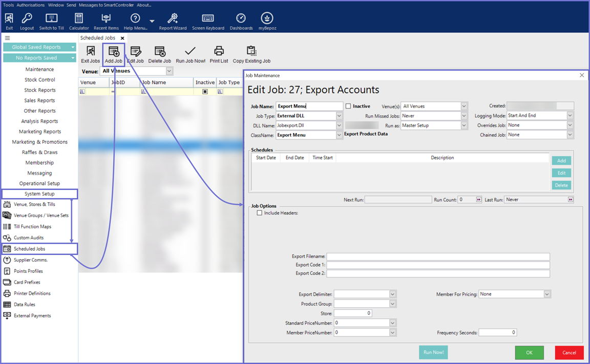Click Delete Job in the toolbar
590x364 pixels.
coord(159,54)
